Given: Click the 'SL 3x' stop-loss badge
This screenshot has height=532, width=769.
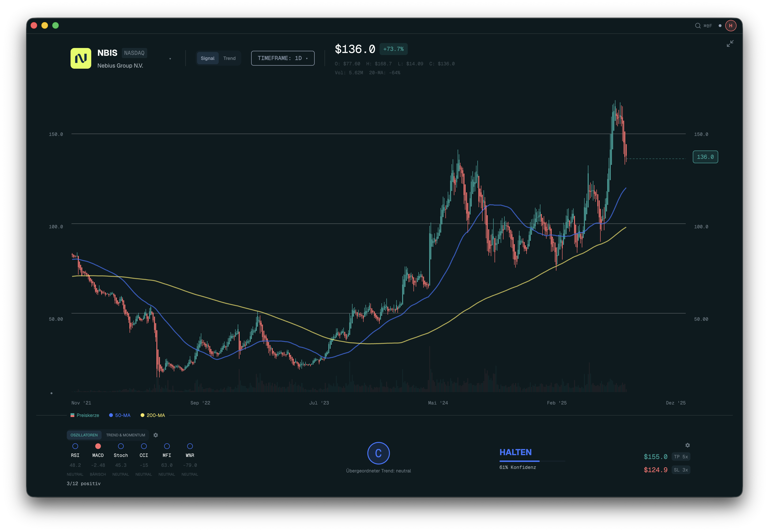Looking at the screenshot, I should [681, 470].
